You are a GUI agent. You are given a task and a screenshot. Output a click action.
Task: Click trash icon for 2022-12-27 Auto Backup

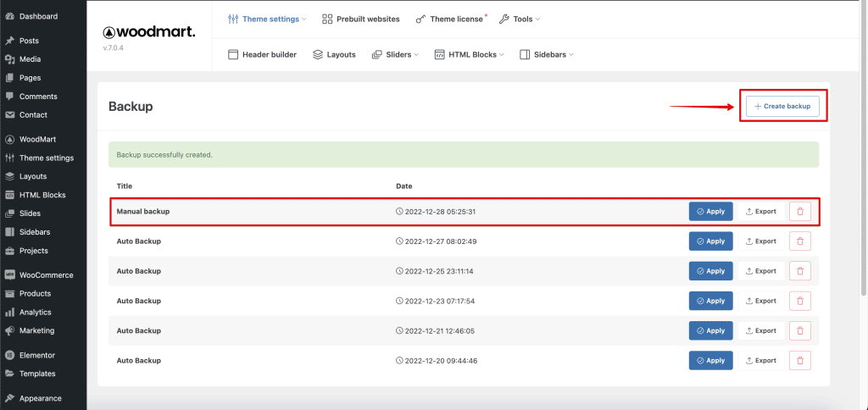[799, 241]
